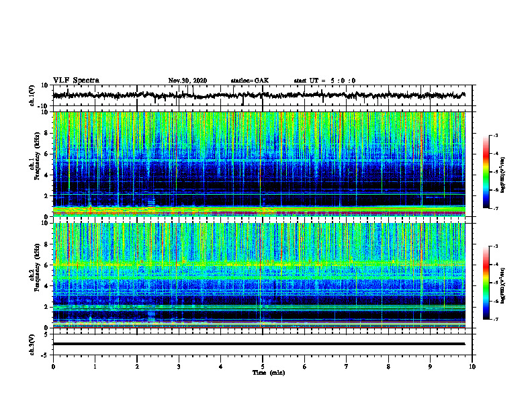Click the "-7" tick on ch.1 color bar
Viewport: 532px width, 411px height.
(x=495, y=208)
